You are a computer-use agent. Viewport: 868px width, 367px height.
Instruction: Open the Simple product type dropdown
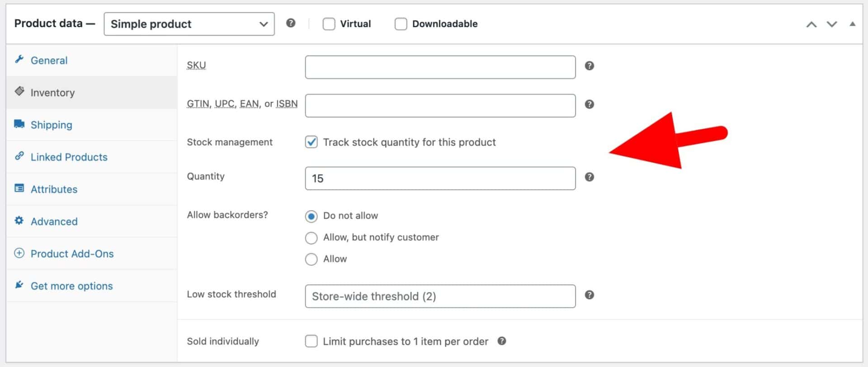pyautogui.click(x=189, y=24)
